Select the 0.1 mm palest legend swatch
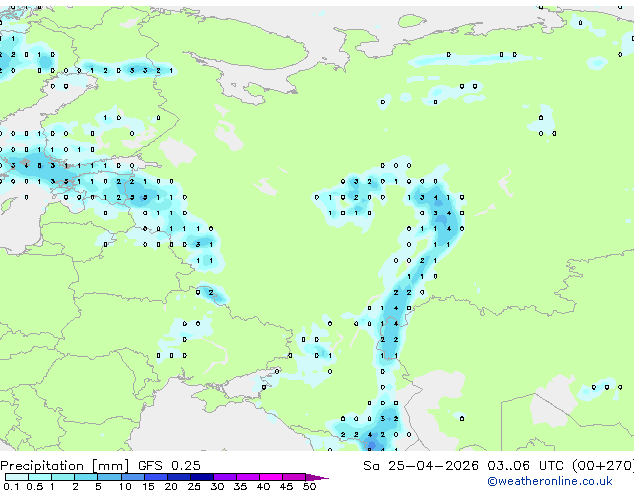Screen dimensions: 634x490 click(17, 477)
